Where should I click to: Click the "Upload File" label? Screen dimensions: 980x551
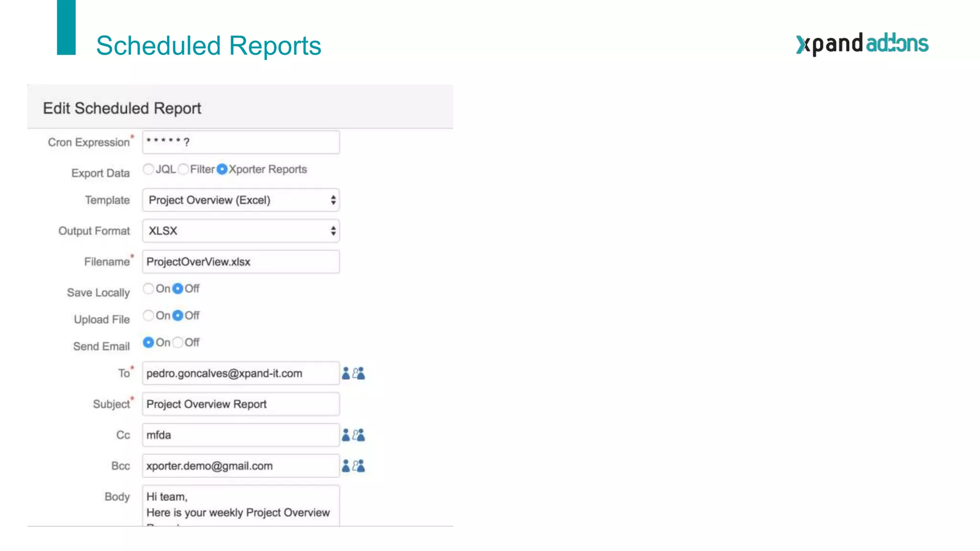pos(102,320)
